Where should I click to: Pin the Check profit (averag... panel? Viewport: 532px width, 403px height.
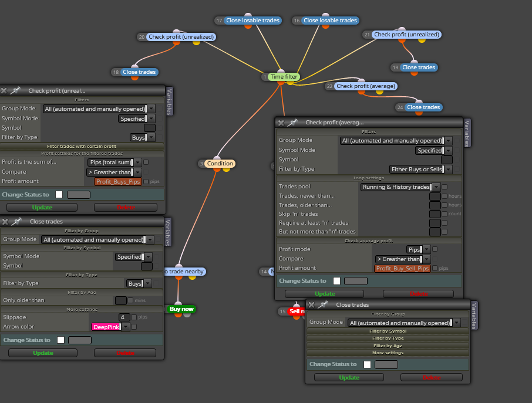(x=292, y=123)
